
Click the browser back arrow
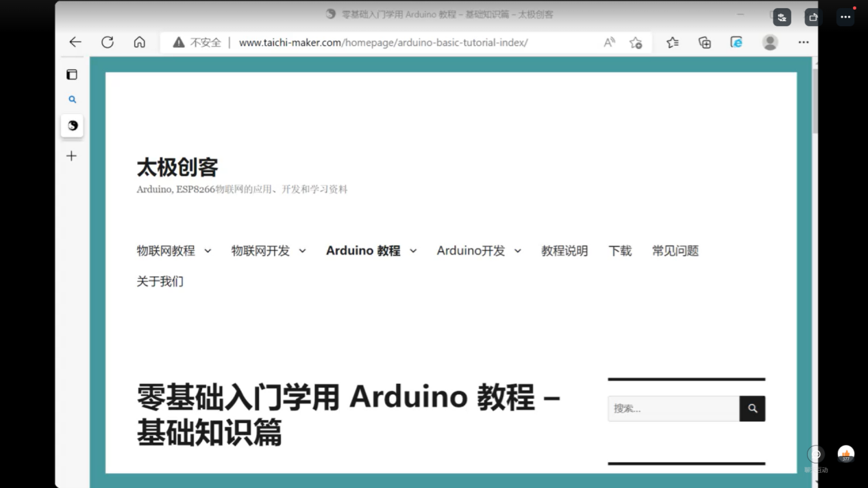click(75, 42)
